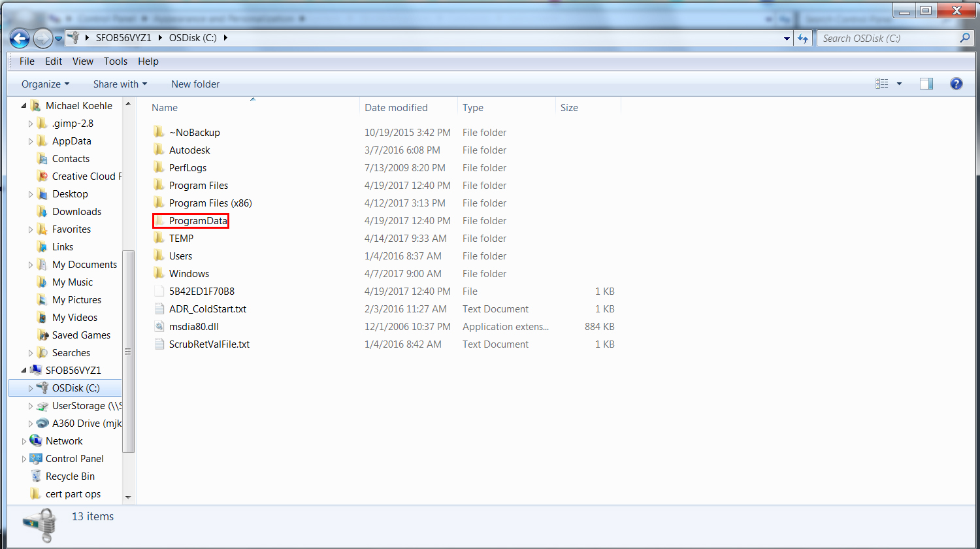
Task: Expand the .gimp-2.8 tree node
Action: [x=31, y=123]
